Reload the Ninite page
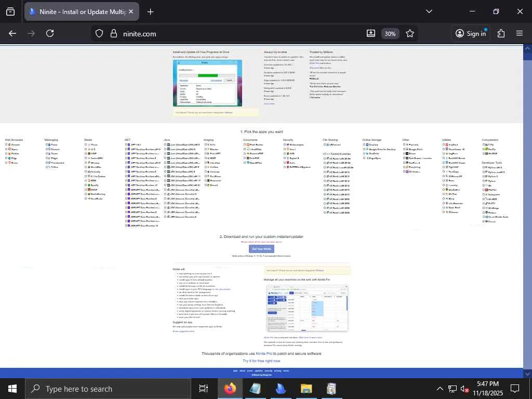This screenshot has width=532, height=399. [x=50, y=33]
